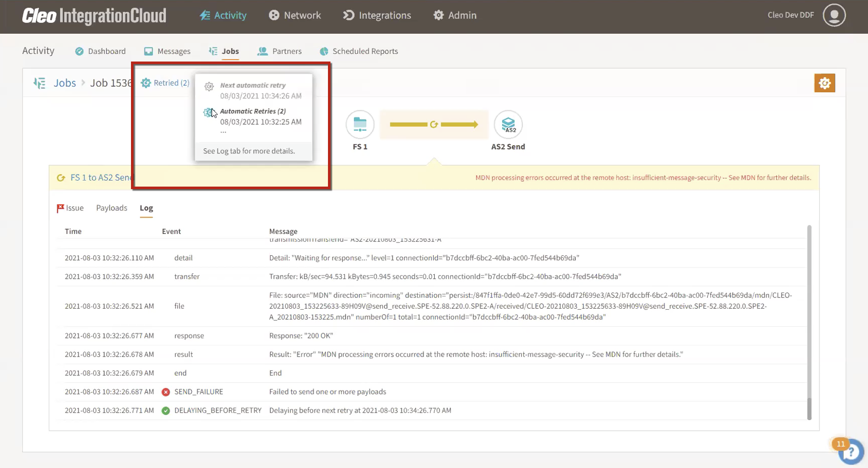Click the SEND_FAILURE event label

[198, 392]
